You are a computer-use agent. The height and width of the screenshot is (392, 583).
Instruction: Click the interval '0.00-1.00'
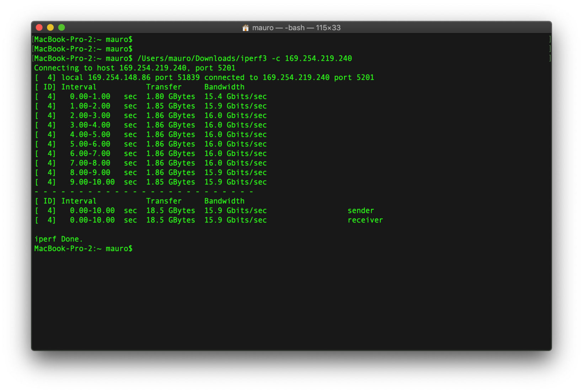pos(90,96)
